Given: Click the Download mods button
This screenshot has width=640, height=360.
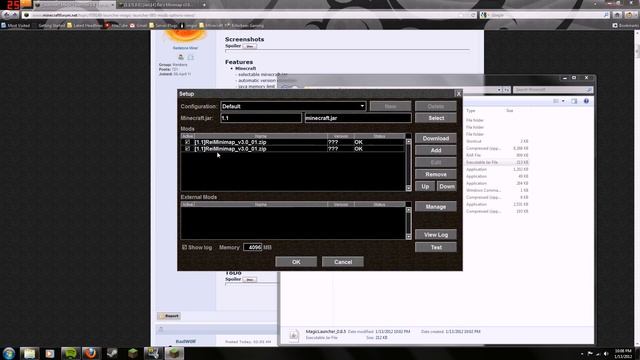Looking at the screenshot, I should point(436,138).
